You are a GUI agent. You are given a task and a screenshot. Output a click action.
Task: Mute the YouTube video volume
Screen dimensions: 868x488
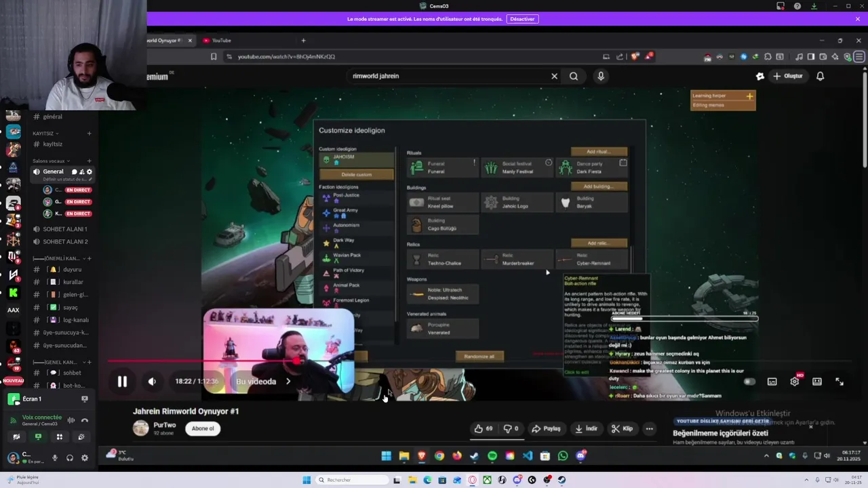click(152, 382)
